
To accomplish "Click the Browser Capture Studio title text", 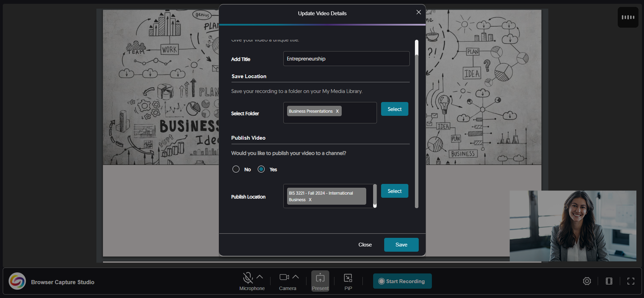I will [63, 282].
